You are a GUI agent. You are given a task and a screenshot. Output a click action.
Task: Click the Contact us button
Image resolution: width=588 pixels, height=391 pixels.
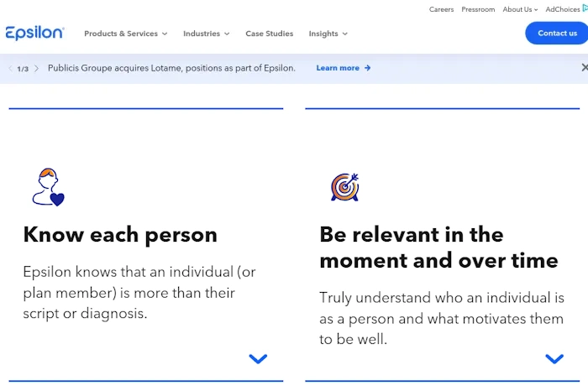coord(557,33)
